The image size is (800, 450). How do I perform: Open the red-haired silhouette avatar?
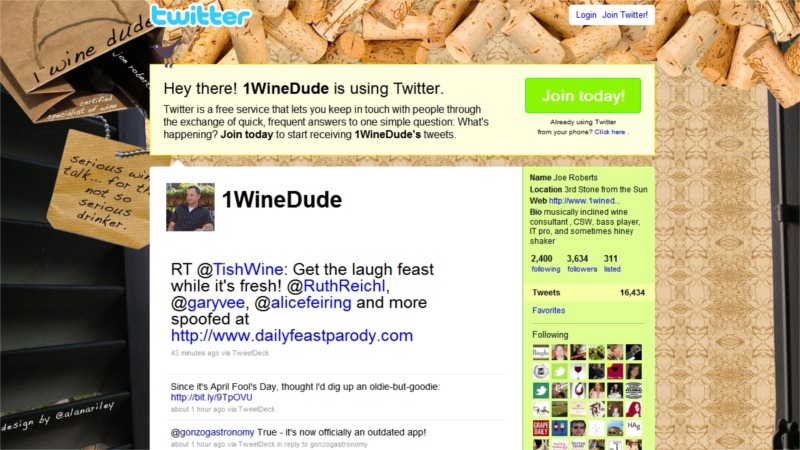tap(634, 409)
